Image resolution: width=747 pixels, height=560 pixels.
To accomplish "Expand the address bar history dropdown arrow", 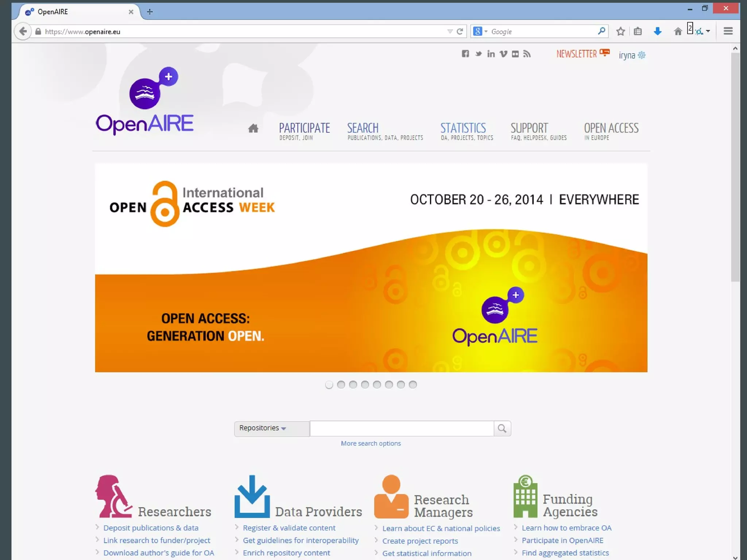I will click(450, 31).
